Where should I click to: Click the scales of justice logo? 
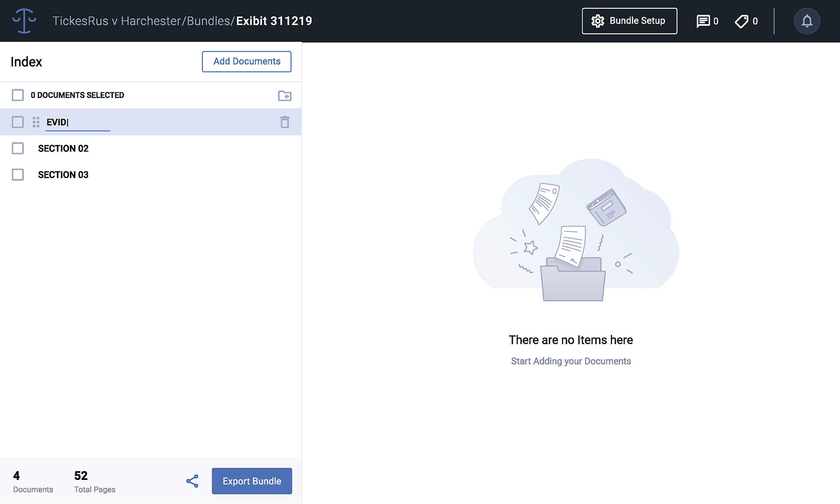pyautogui.click(x=24, y=21)
